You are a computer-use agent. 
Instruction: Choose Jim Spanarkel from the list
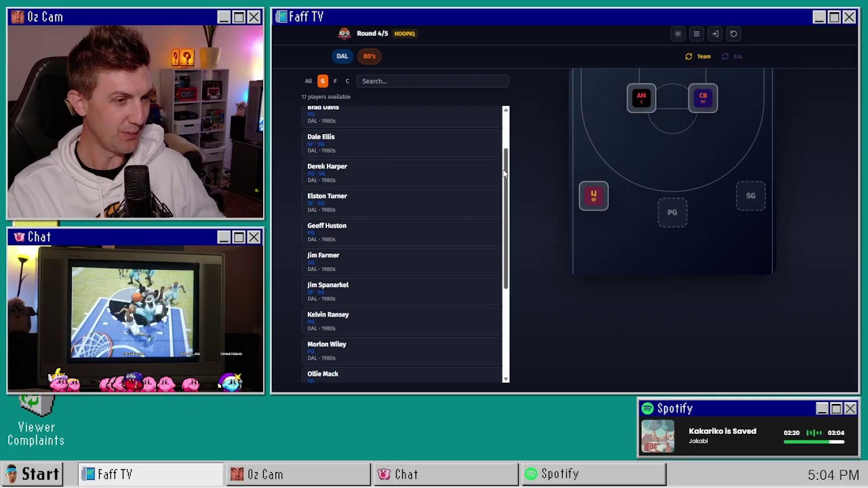403,291
